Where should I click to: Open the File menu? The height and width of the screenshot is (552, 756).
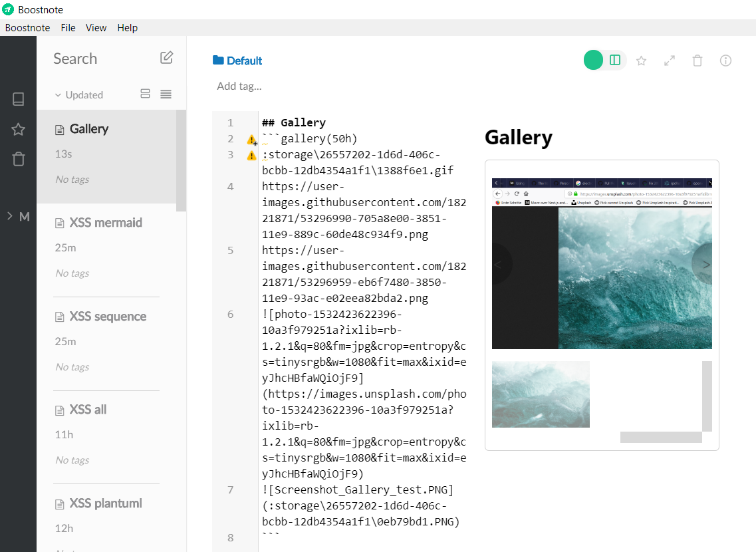tap(68, 28)
